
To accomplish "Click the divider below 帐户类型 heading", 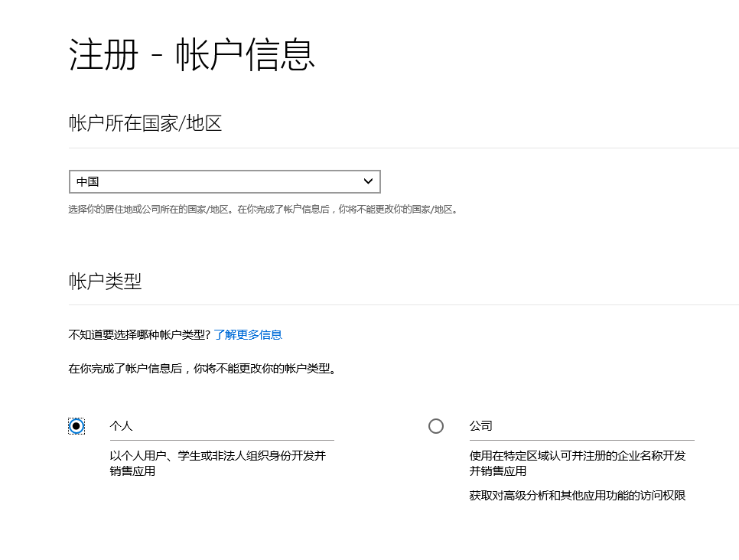I will point(403,305).
